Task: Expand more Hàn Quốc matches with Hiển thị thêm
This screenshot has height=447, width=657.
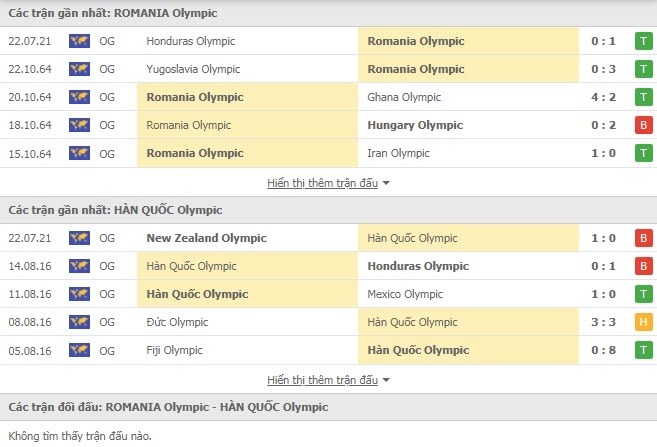Action: pos(323,380)
